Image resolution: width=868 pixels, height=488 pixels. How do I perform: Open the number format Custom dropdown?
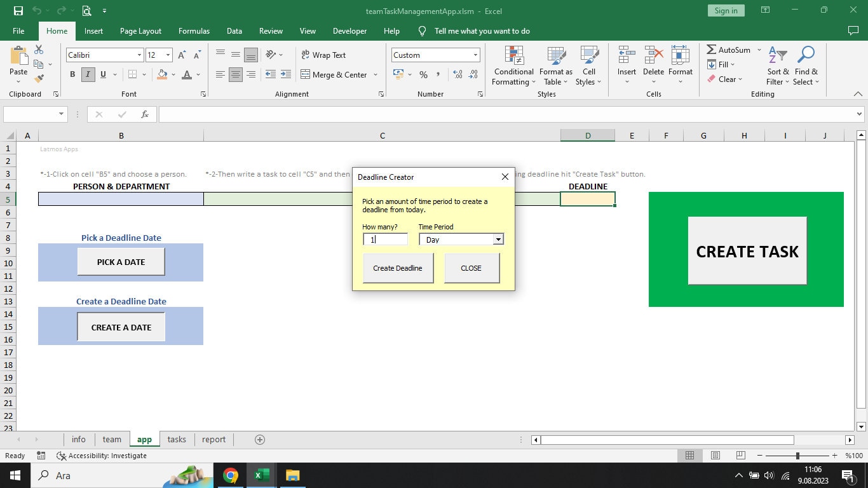point(475,55)
